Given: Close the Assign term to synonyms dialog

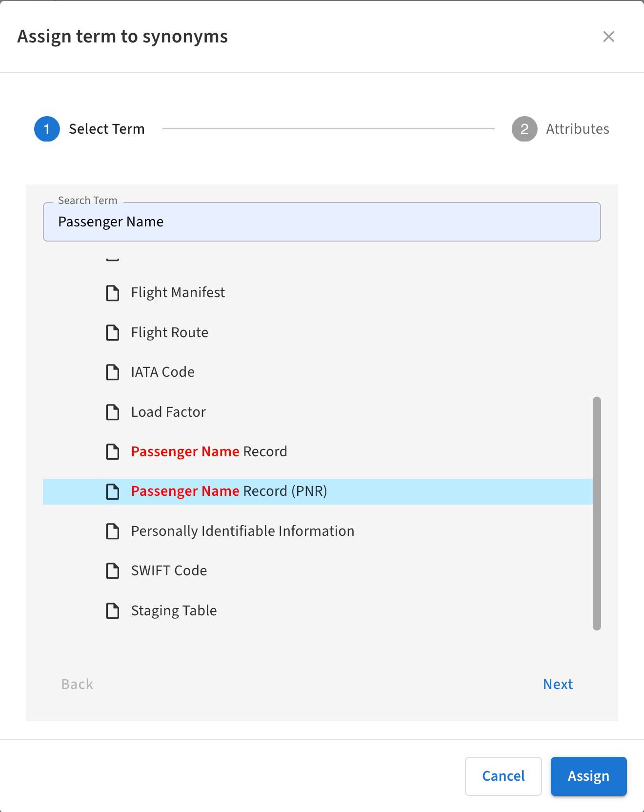Looking at the screenshot, I should 608,37.
